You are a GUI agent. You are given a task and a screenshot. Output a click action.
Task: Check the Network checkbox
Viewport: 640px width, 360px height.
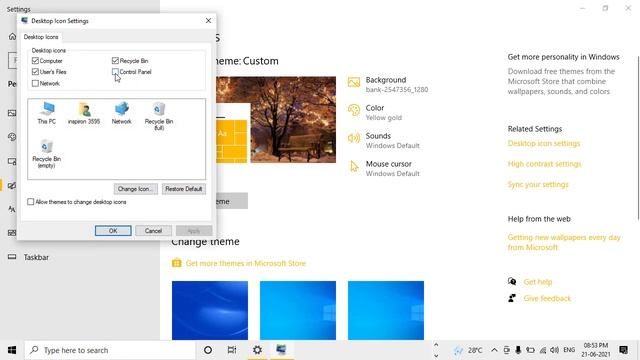click(35, 83)
